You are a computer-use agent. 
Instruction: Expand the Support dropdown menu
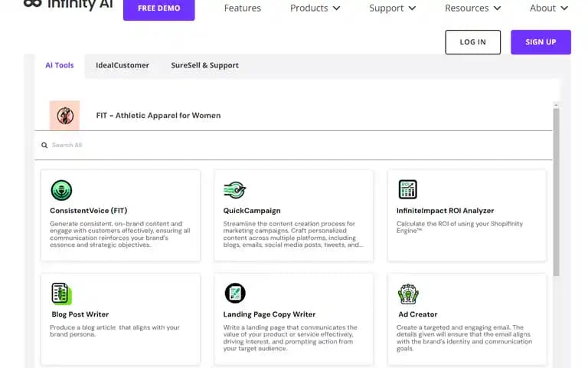[392, 8]
